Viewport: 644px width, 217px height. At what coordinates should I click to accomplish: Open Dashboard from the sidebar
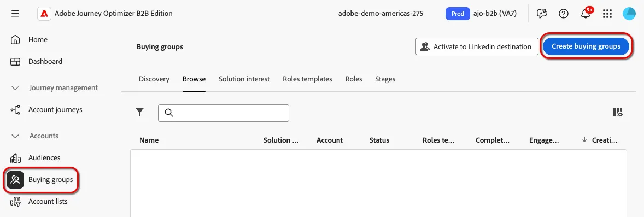pos(45,62)
